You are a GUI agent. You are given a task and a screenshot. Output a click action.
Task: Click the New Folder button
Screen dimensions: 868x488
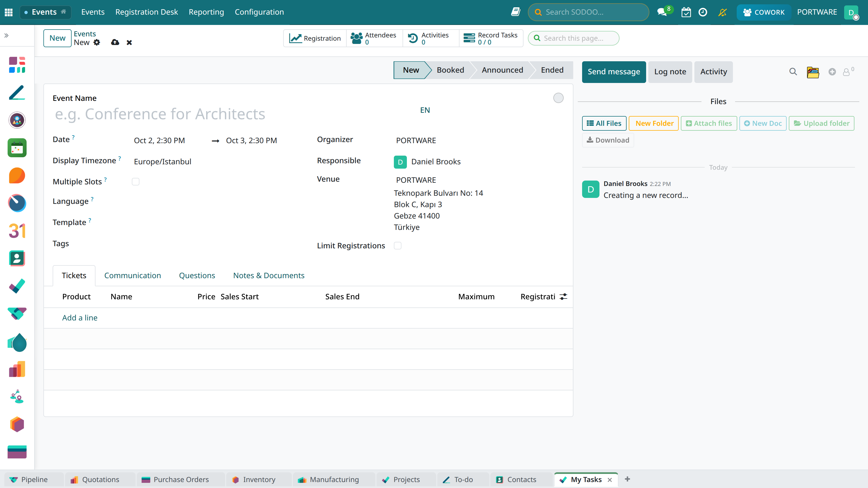654,123
